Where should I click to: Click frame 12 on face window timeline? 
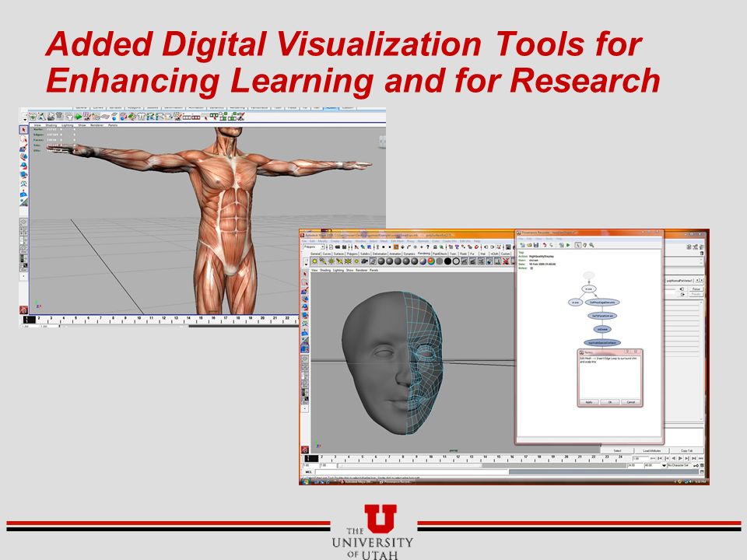tap(457, 459)
